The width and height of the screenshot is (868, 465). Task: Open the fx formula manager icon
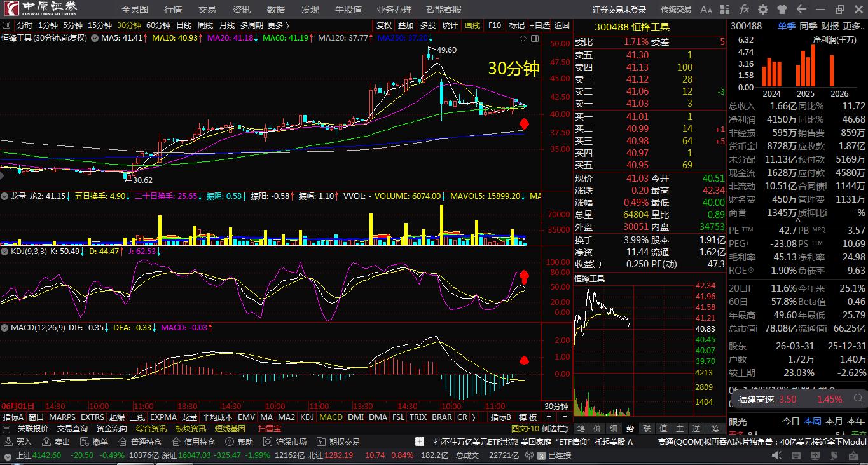coord(745,10)
